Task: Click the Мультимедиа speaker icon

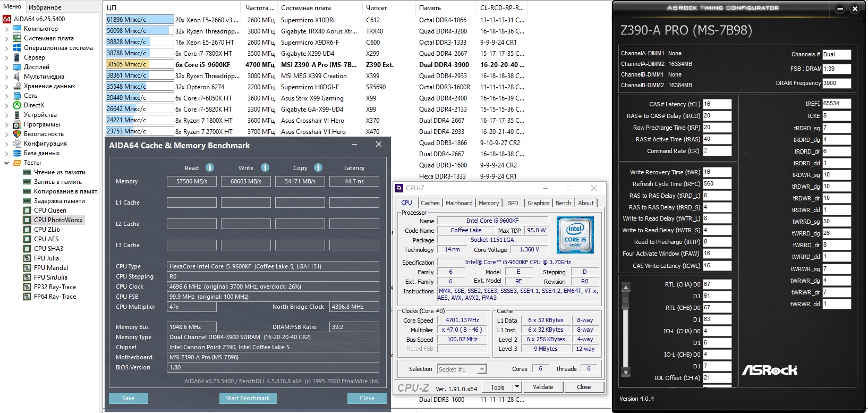Action: point(17,77)
